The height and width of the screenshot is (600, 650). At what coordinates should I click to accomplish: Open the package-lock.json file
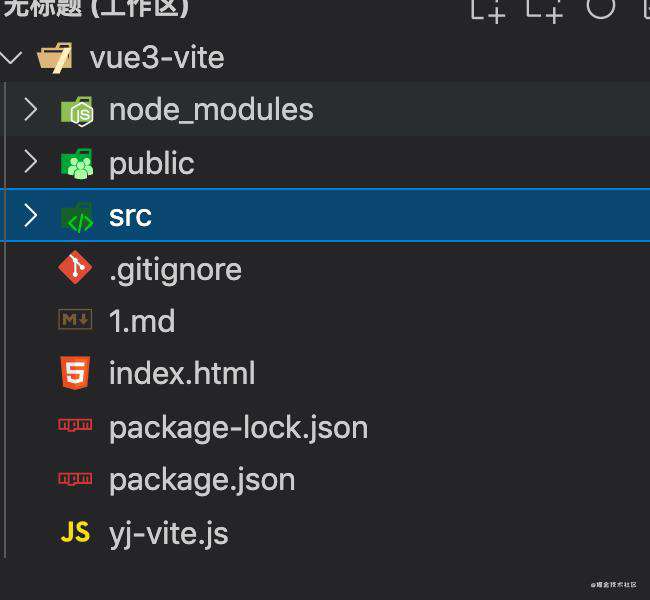tap(238, 428)
